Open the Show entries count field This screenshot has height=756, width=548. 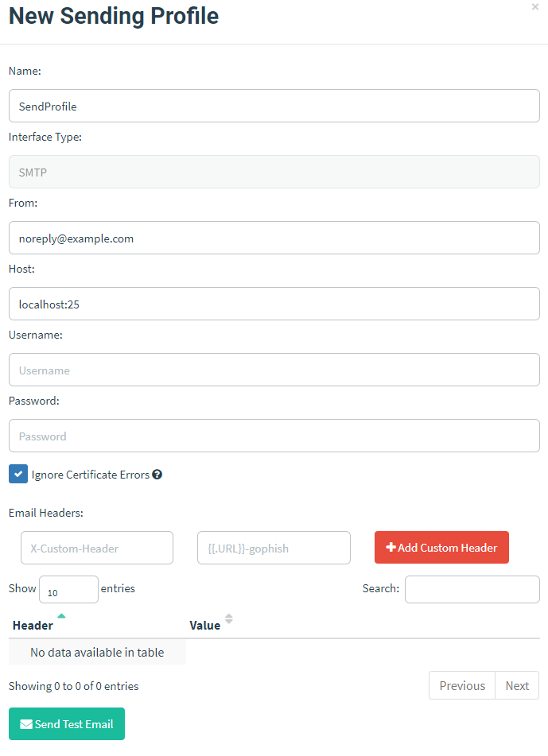coord(68,590)
